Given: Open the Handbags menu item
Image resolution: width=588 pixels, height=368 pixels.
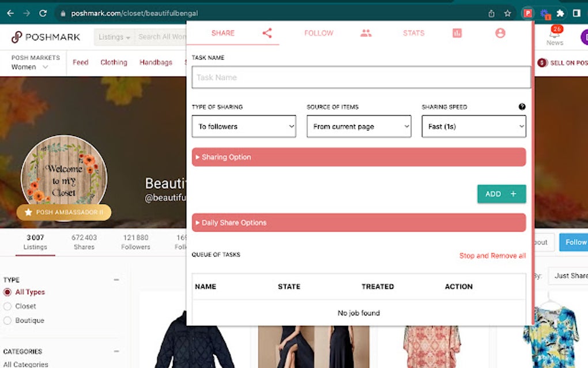Looking at the screenshot, I should pyautogui.click(x=156, y=62).
